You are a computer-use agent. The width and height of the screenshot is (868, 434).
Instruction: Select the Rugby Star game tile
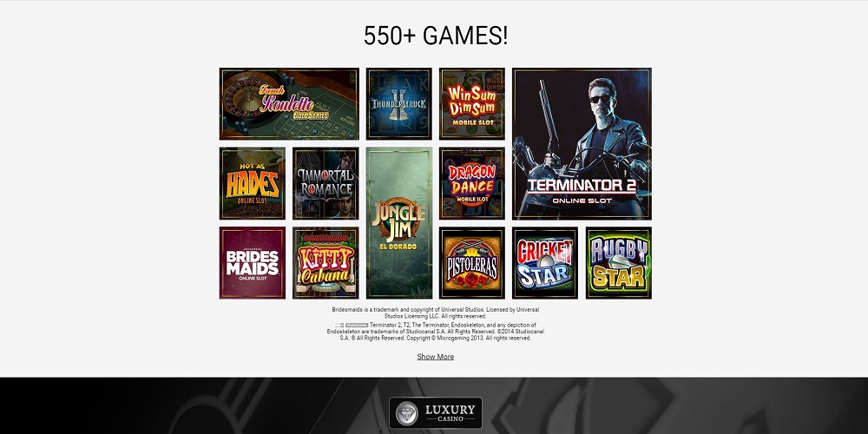(x=618, y=263)
